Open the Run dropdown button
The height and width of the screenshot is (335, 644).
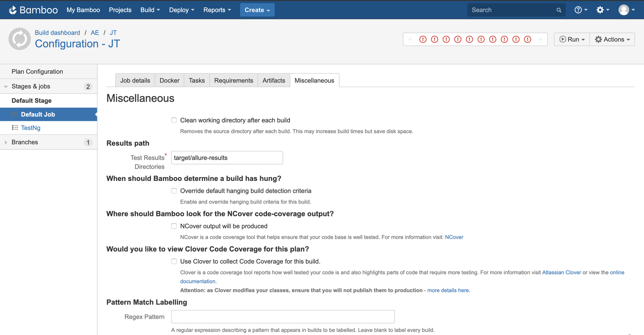pos(572,39)
